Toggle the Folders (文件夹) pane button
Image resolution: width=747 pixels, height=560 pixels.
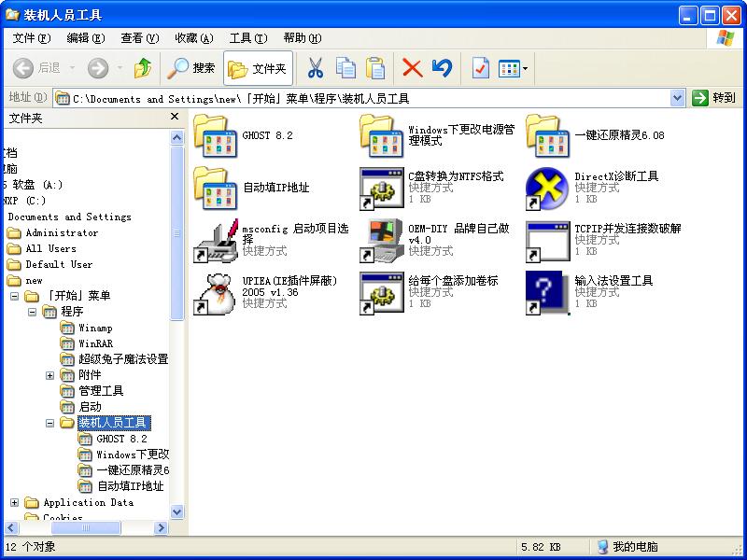(258, 68)
